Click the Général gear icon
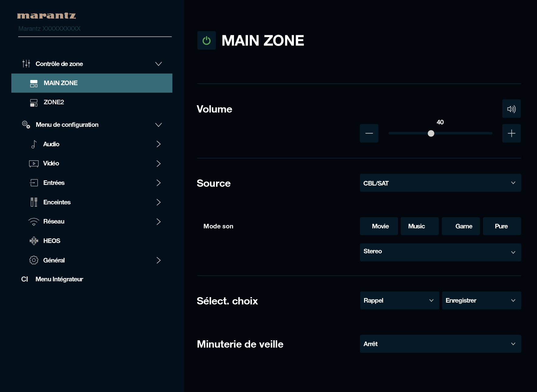The width and height of the screenshot is (537, 392). tap(34, 260)
